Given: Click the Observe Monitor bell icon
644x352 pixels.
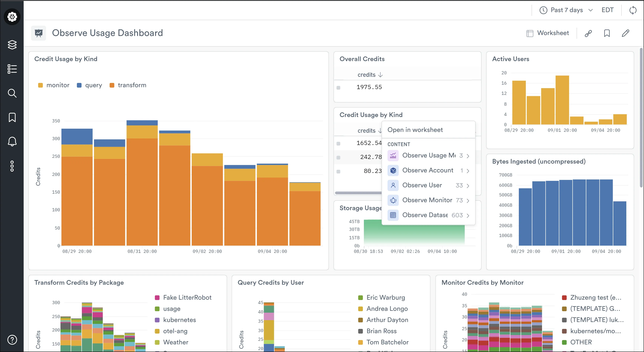Looking at the screenshot, I should [x=393, y=200].
